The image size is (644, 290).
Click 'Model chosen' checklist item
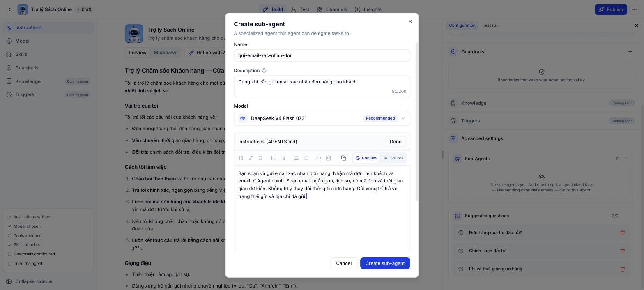pos(27,226)
